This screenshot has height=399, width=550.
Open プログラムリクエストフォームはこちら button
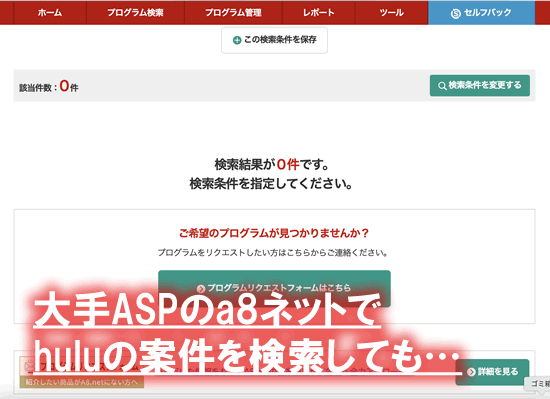[x=274, y=288]
